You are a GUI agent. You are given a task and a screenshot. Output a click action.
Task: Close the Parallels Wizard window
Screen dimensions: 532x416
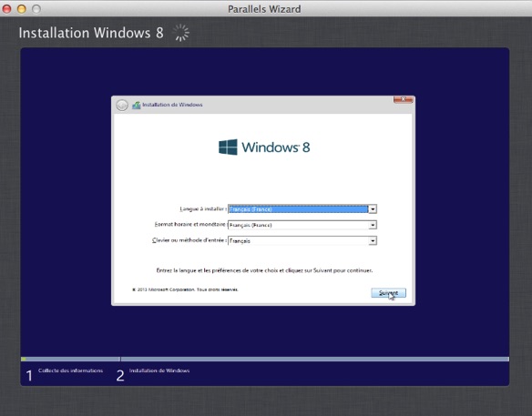pyautogui.click(x=6, y=9)
